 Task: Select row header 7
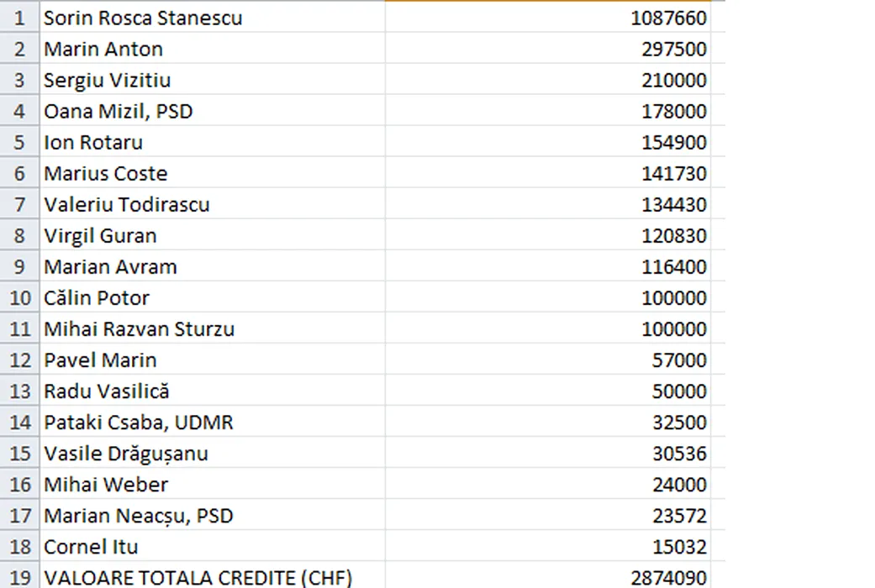pos(20,204)
